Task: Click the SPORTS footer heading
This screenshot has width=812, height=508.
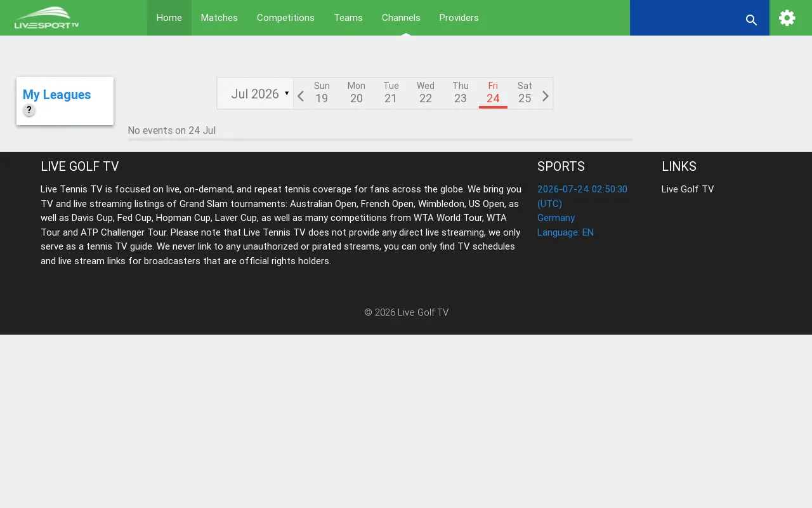Action: 561,166
